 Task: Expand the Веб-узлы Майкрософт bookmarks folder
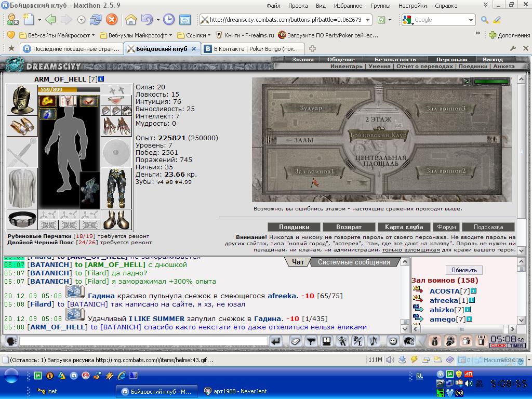[136, 35]
